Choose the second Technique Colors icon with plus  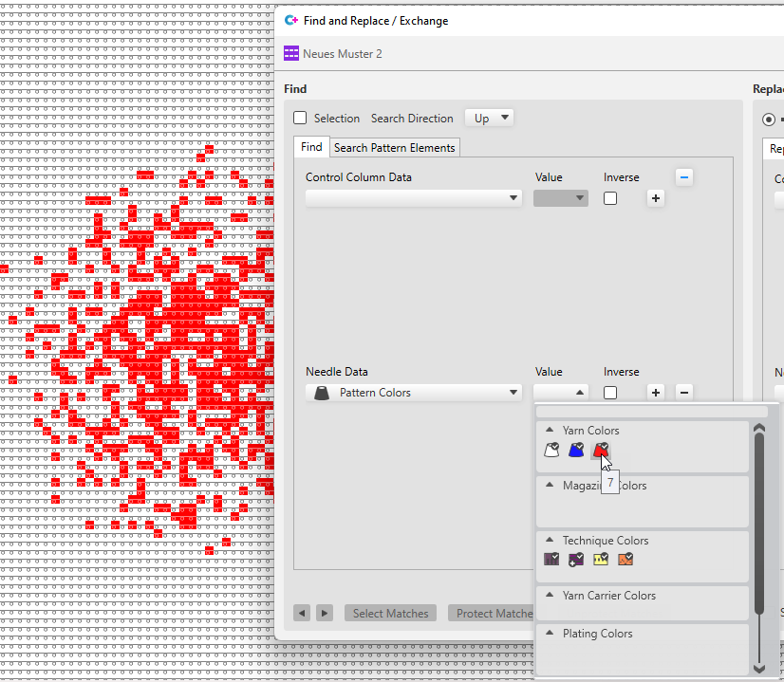576,560
